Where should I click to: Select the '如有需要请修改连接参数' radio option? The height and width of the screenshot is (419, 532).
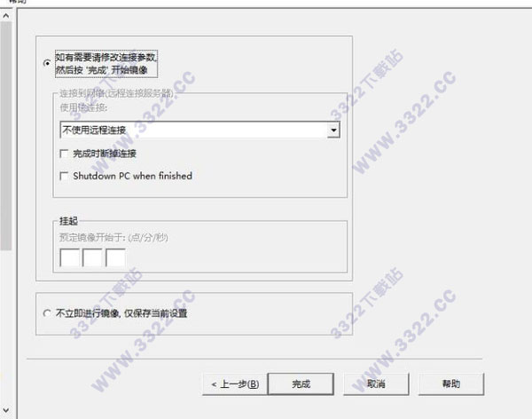point(47,64)
